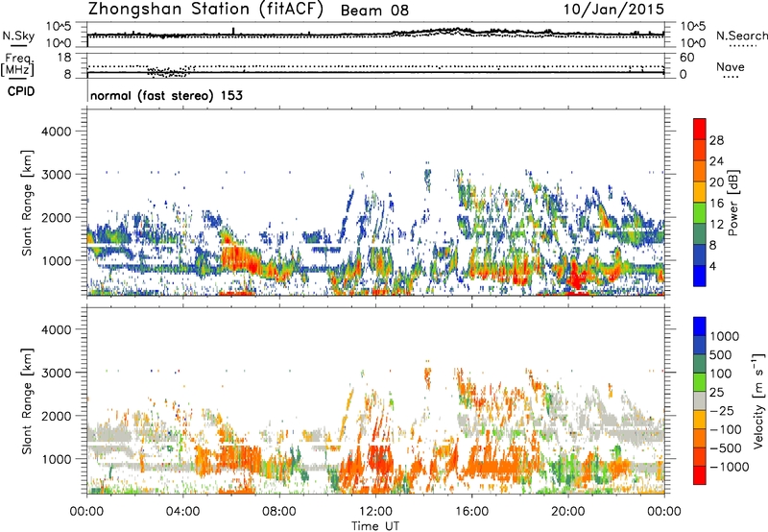Click the '−25' Velocity colorbar label
This screenshot has width=768, height=532.
(x=722, y=410)
